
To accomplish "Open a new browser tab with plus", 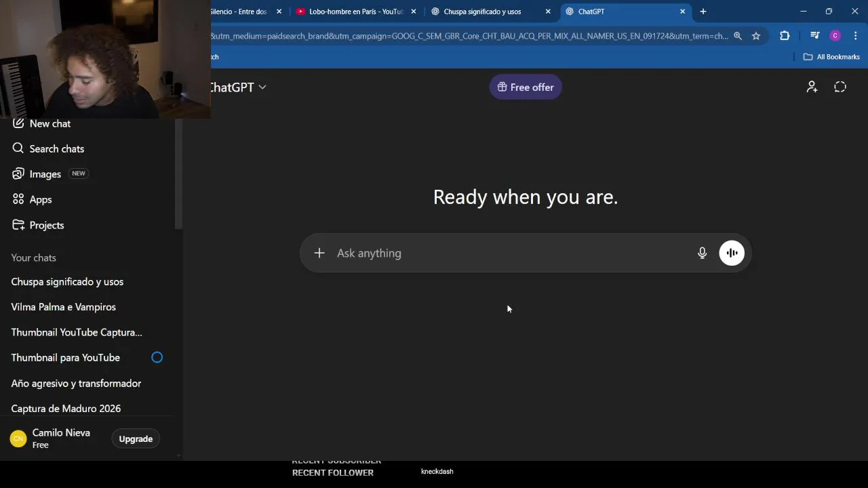I will tap(703, 12).
